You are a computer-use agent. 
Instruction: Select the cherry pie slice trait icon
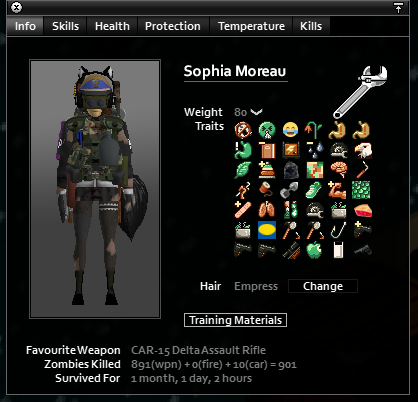[x=362, y=211]
